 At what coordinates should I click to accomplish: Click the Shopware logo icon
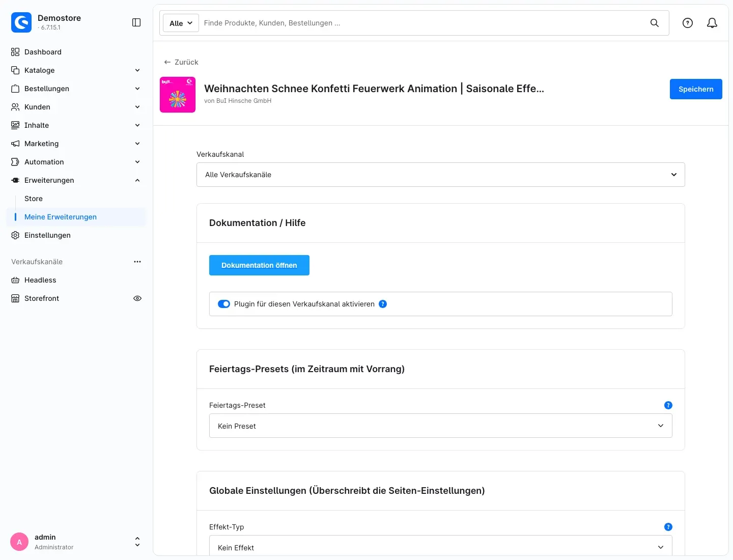(x=21, y=22)
